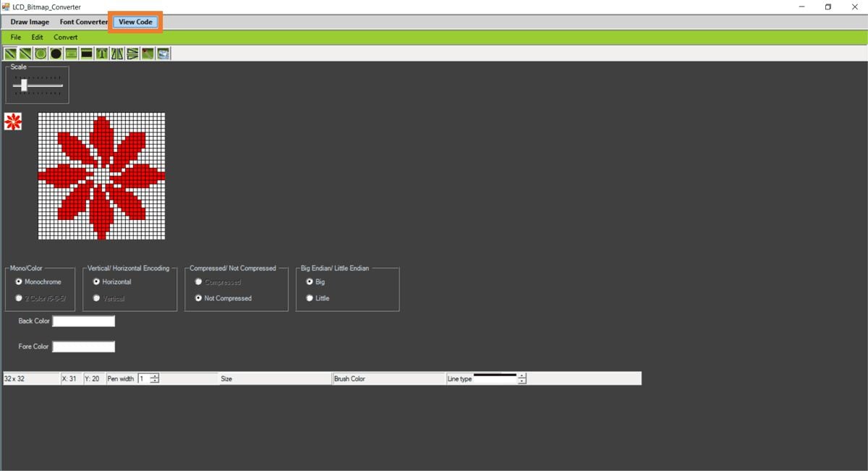Image resolution: width=868 pixels, height=471 pixels.
Task: Open the Convert menu
Action: 65,37
